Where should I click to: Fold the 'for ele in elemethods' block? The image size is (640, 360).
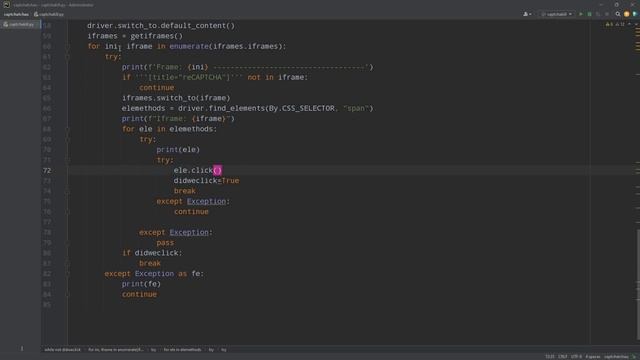tap(68, 129)
